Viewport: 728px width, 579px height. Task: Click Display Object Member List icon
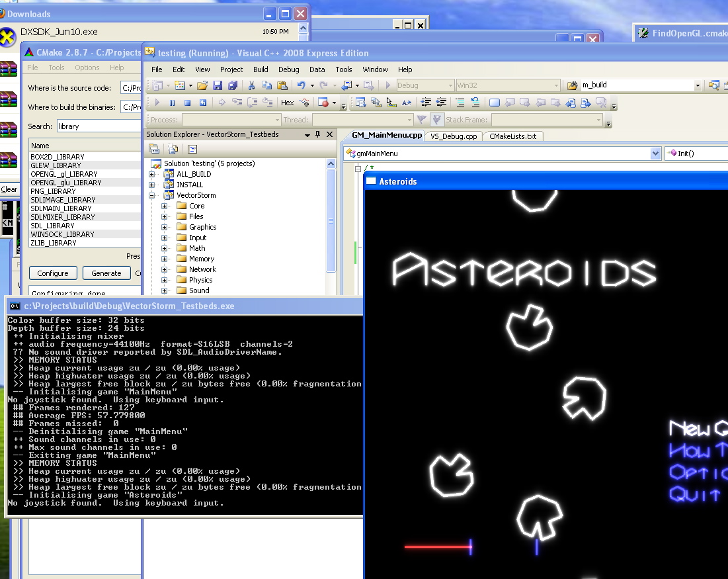[x=361, y=103]
